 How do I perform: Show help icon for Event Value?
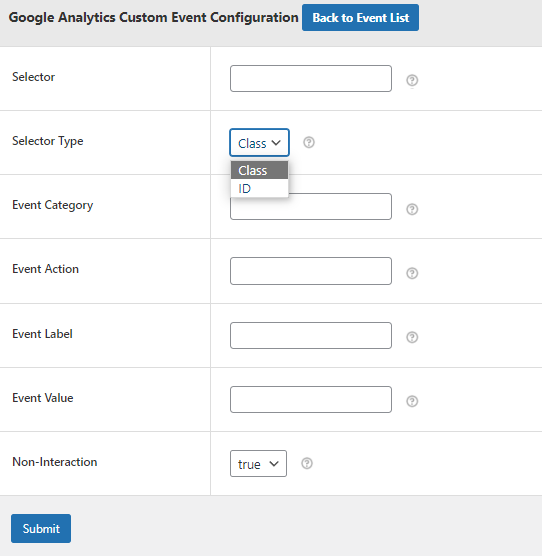click(412, 401)
